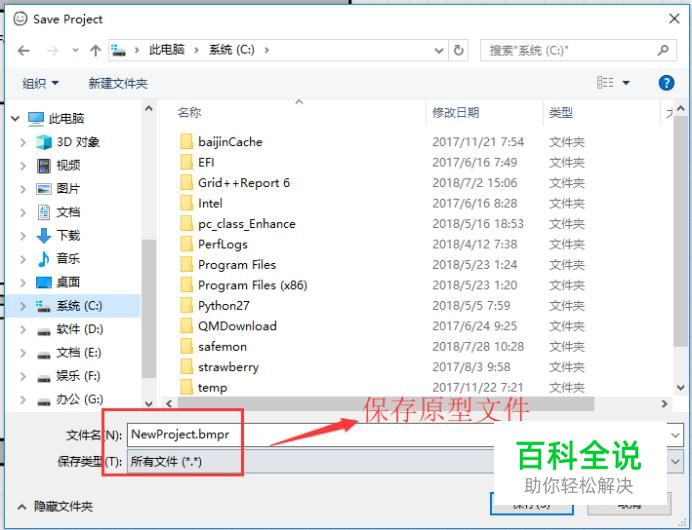Open the file name dropdown arrow

coord(676,435)
